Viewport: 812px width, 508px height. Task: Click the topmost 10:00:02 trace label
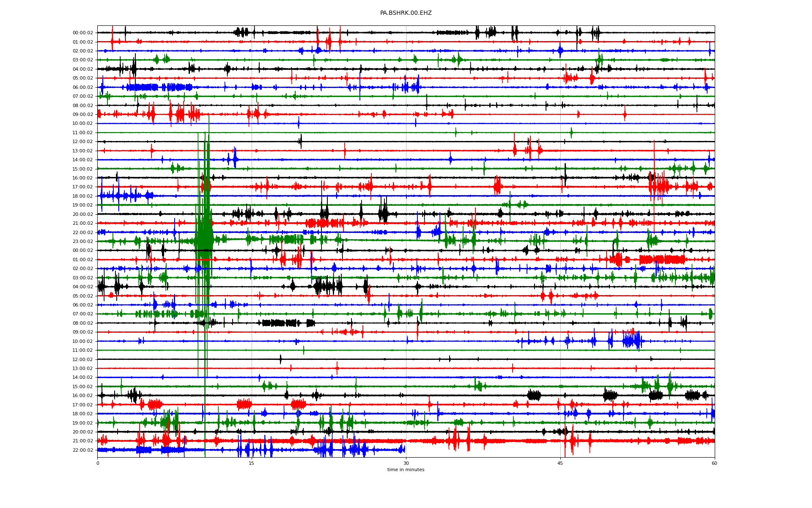coord(82,124)
